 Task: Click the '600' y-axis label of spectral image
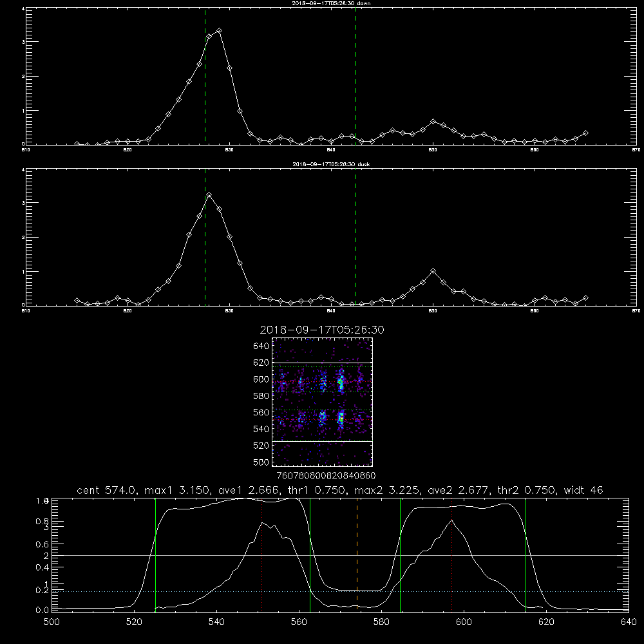point(261,379)
